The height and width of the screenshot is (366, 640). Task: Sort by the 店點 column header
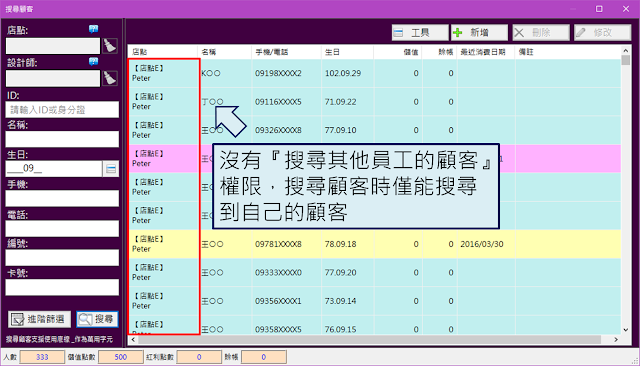163,52
